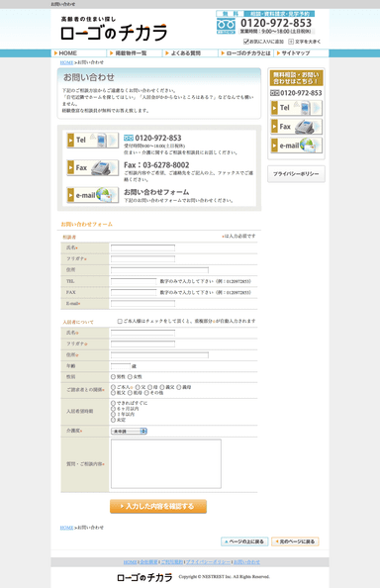Viewport: 380px width, 588px height.
Task: Open the 介護度 dropdown menu
Action: (x=129, y=432)
